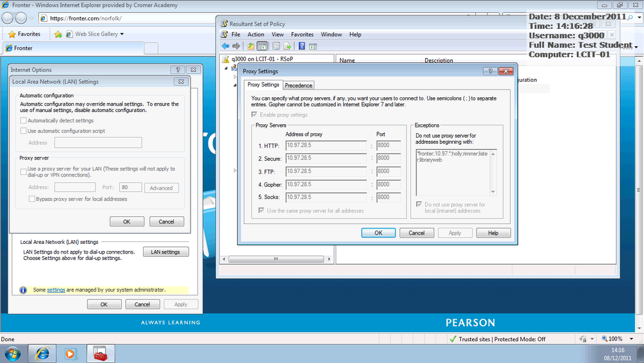
Task: Click Internet Explorer Back button
Action: 8,18
